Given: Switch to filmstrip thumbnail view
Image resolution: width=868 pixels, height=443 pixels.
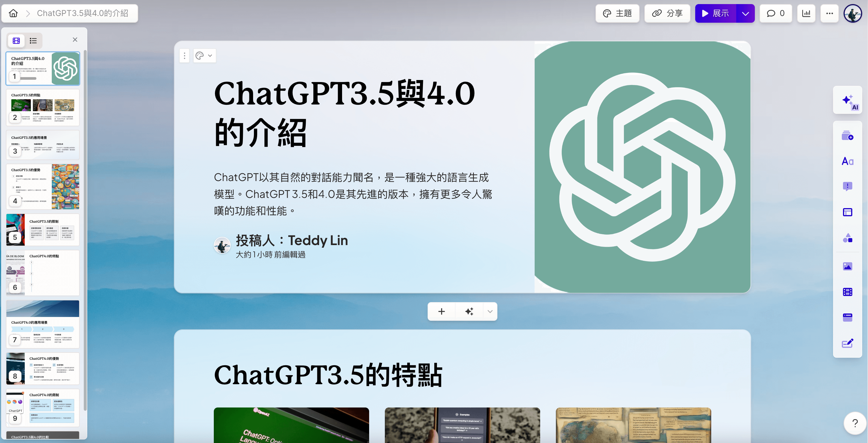Looking at the screenshot, I should point(16,41).
